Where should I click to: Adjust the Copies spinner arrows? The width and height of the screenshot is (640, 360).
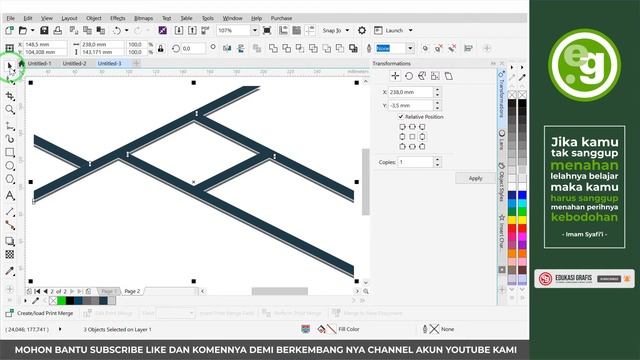[x=437, y=162]
